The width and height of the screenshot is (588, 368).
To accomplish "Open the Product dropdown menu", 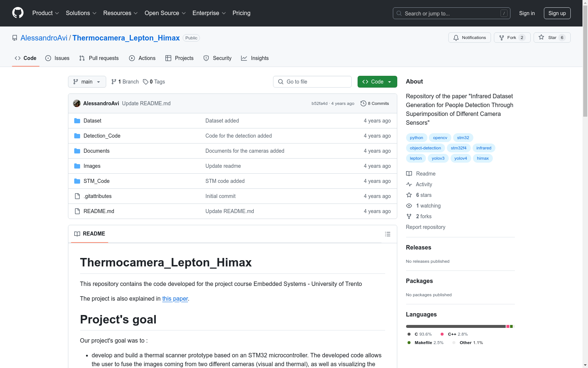I will [46, 13].
